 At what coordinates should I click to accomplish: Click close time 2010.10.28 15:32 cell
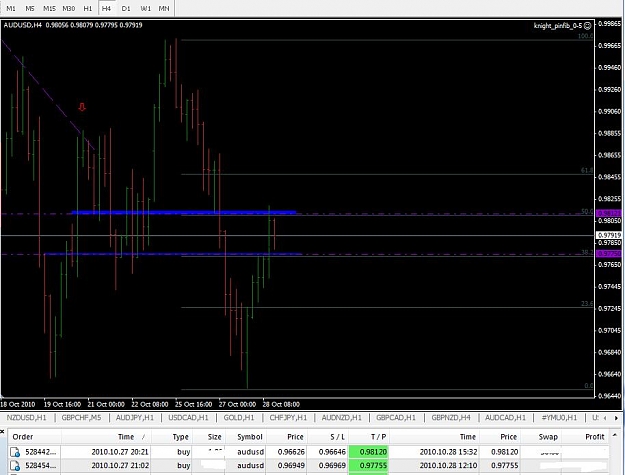coord(448,452)
